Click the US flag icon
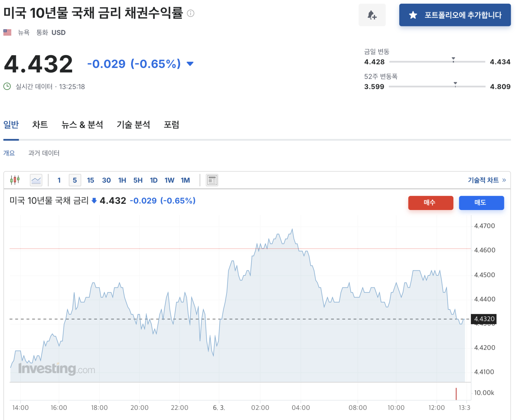The height and width of the screenshot is (420, 516). (x=7, y=32)
